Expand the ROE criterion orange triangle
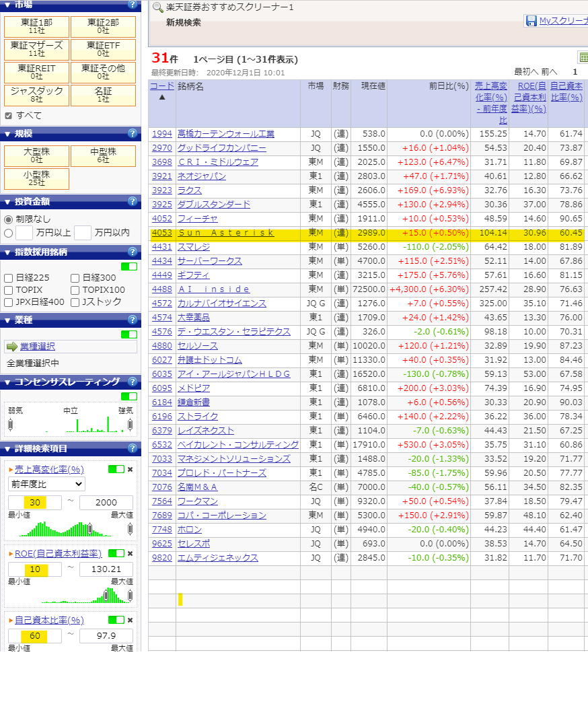This screenshot has height=708, width=588. coord(11,554)
